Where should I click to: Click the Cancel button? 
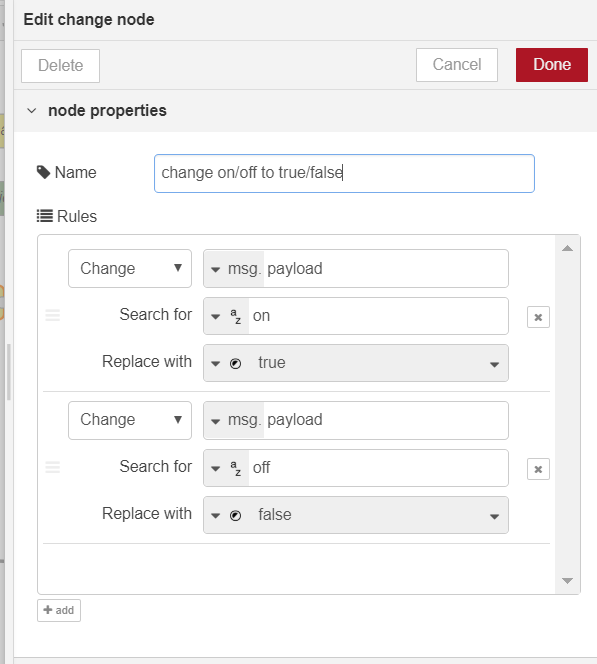coord(457,65)
